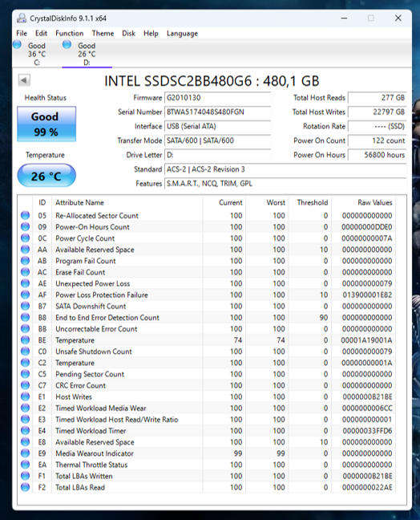
Task: Click the 26 °C temperature button
Action: click(x=46, y=176)
